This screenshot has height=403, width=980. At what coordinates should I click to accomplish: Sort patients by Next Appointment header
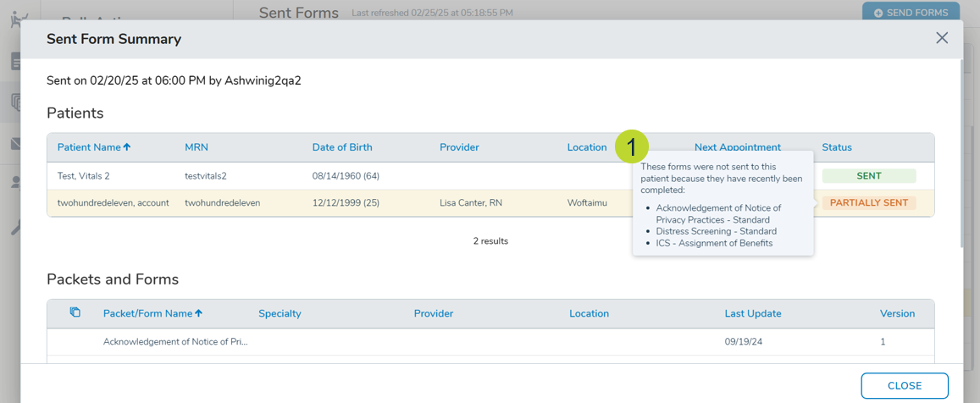pyautogui.click(x=737, y=147)
